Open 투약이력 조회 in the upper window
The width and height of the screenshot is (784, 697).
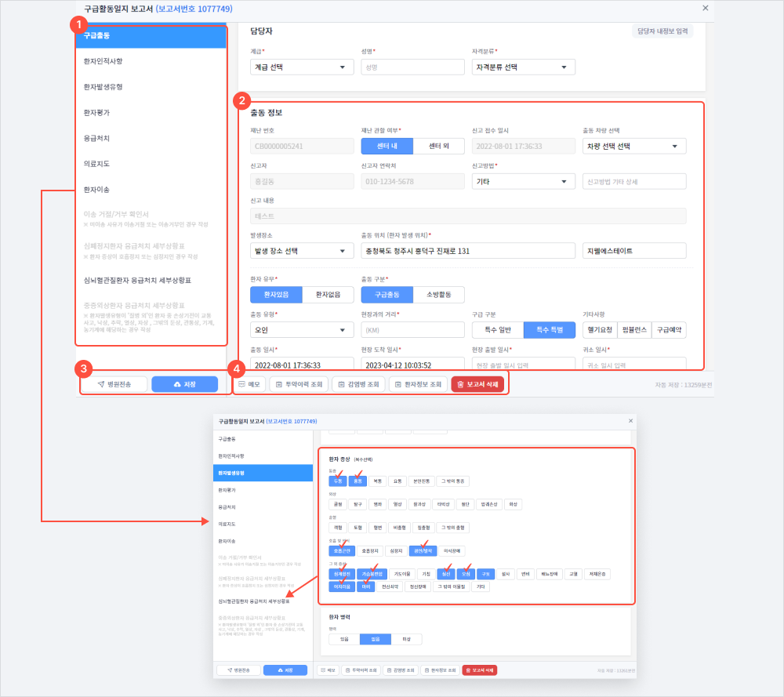click(x=299, y=384)
